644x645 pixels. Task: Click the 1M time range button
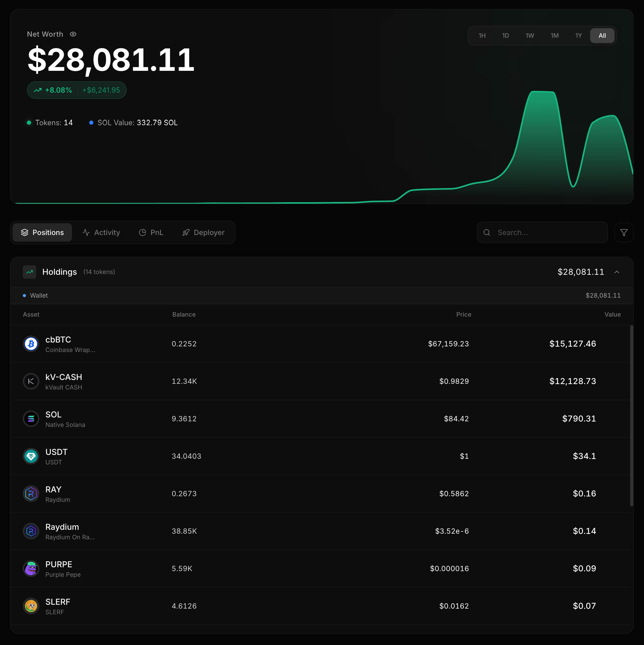coord(554,35)
